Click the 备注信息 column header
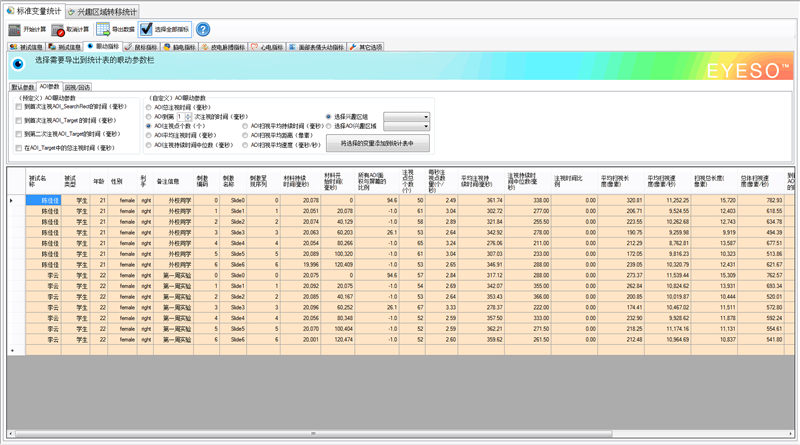This screenshot has height=445, width=800. (173, 181)
